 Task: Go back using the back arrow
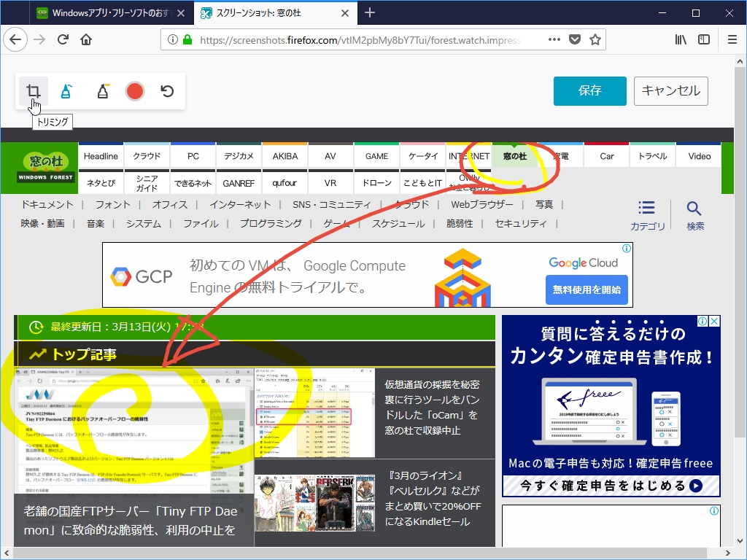[x=15, y=39]
